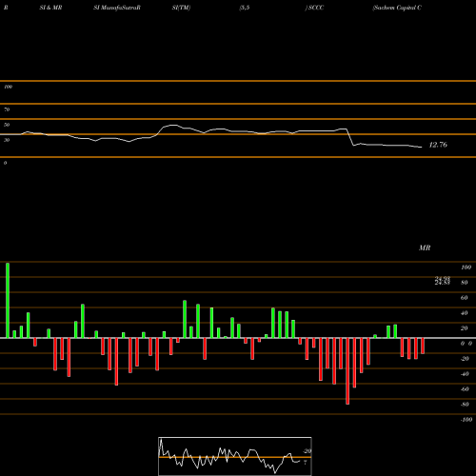Click the longest red bar in MR chart
This screenshot has width=476, height=476.
(x=347, y=371)
